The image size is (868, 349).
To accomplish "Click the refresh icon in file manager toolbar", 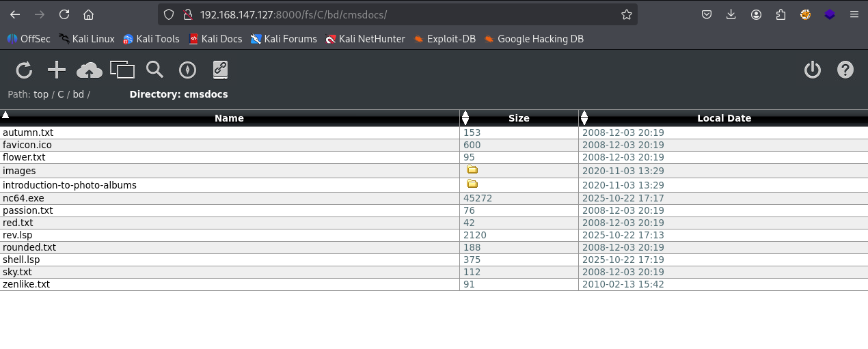I will 24,70.
